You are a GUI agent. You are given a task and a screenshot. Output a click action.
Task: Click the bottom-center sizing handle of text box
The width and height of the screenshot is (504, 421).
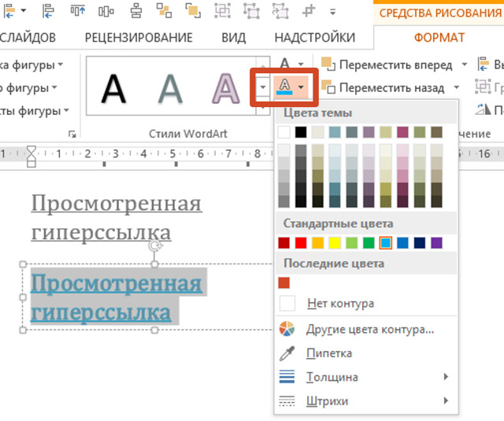click(154, 331)
